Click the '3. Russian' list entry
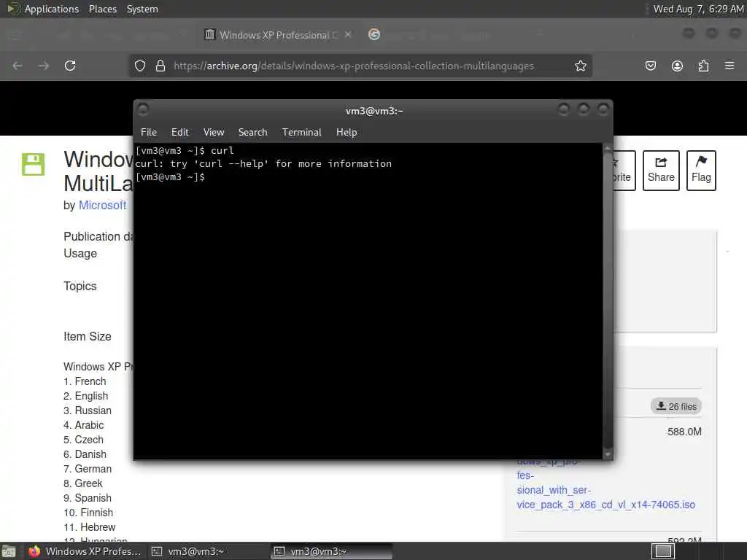 [88, 411]
